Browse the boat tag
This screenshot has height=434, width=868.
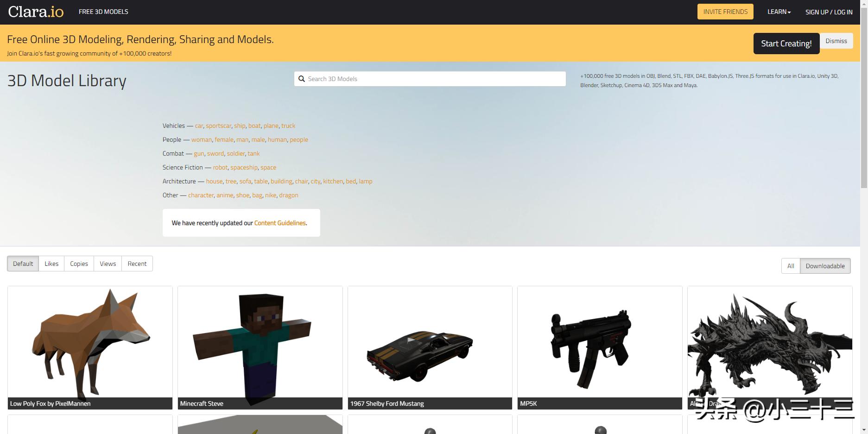tap(254, 126)
